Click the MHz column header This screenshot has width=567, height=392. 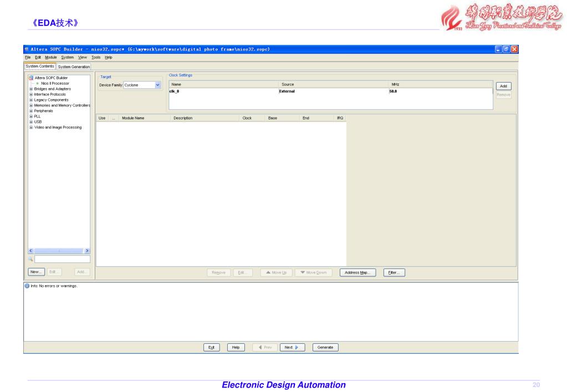(441, 84)
